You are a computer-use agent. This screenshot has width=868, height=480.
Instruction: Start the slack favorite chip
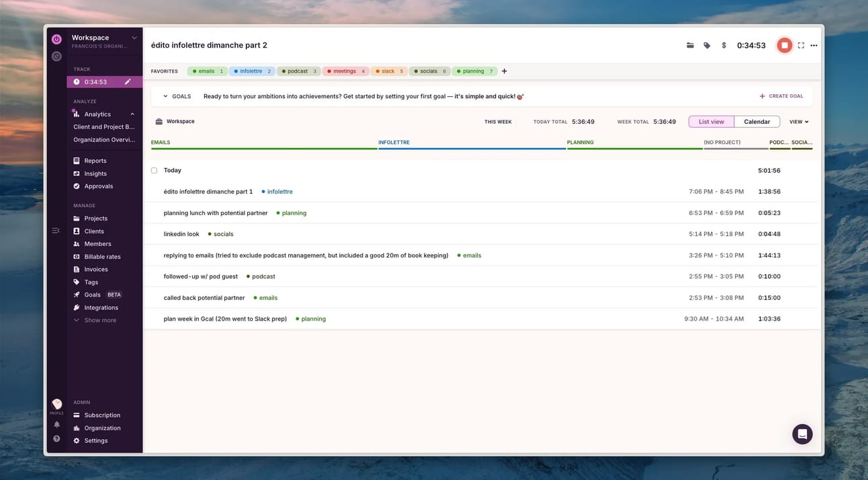pyautogui.click(x=389, y=71)
